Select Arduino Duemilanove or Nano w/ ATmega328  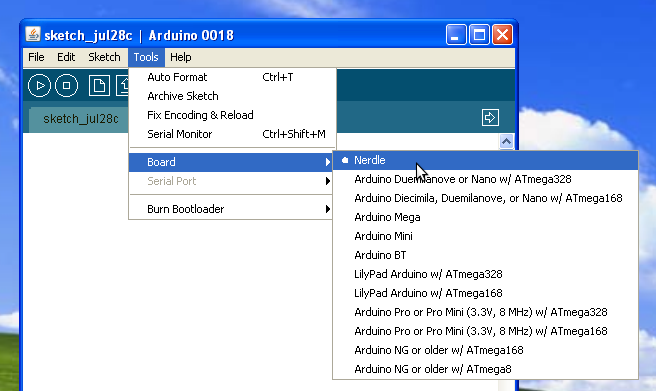pos(485,179)
